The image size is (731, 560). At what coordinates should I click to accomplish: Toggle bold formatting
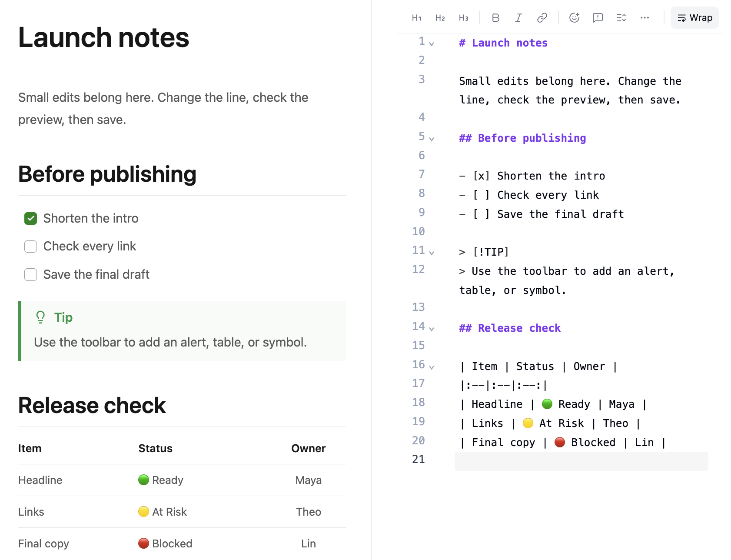[x=495, y=18]
